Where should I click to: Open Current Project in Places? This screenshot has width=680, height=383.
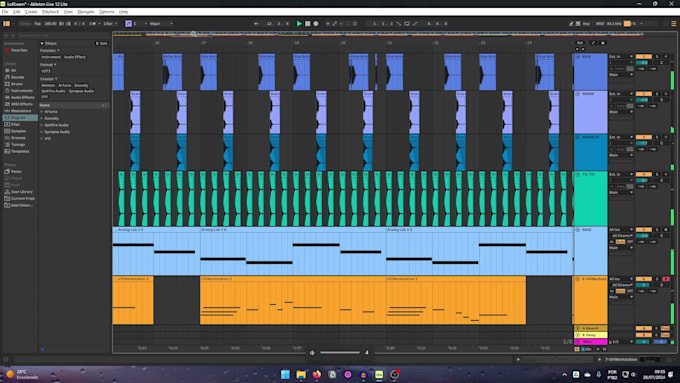click(23, 198)
